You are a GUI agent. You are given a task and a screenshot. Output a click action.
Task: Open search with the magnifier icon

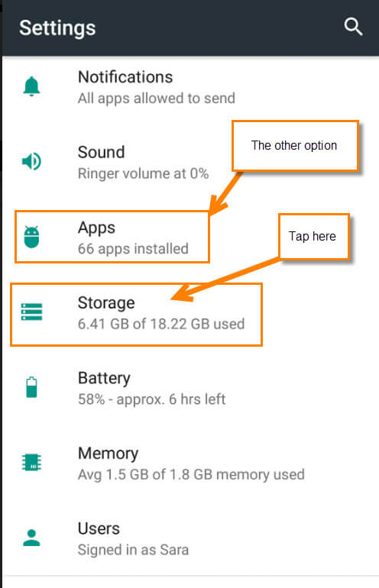tap(353, 27)
